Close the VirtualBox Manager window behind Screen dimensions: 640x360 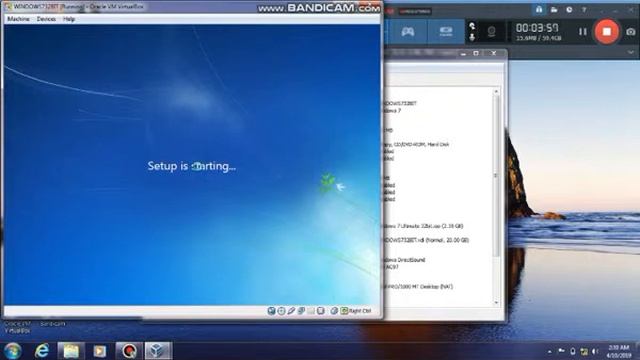[x=493, y=53]
